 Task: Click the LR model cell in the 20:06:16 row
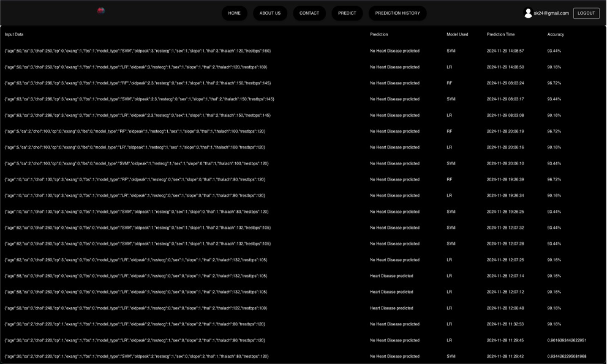(449, 147)
